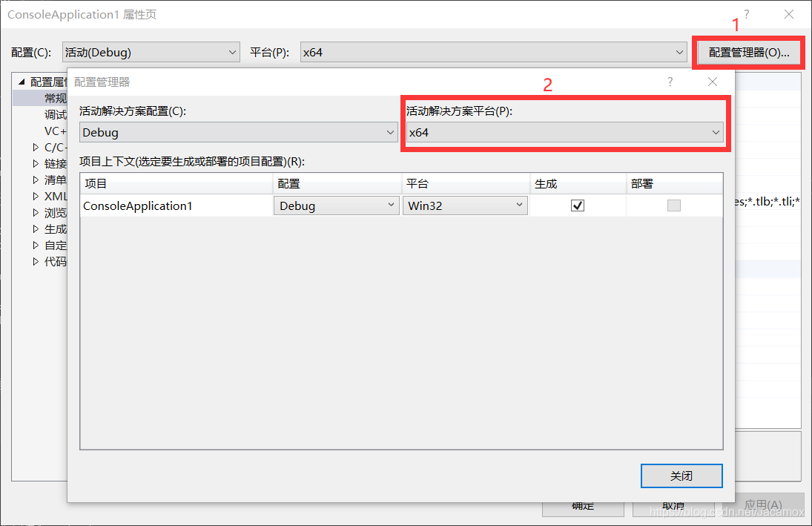Expand the 自定 tree node
Screen dimensions: 812x526
[x=36, y=245]
